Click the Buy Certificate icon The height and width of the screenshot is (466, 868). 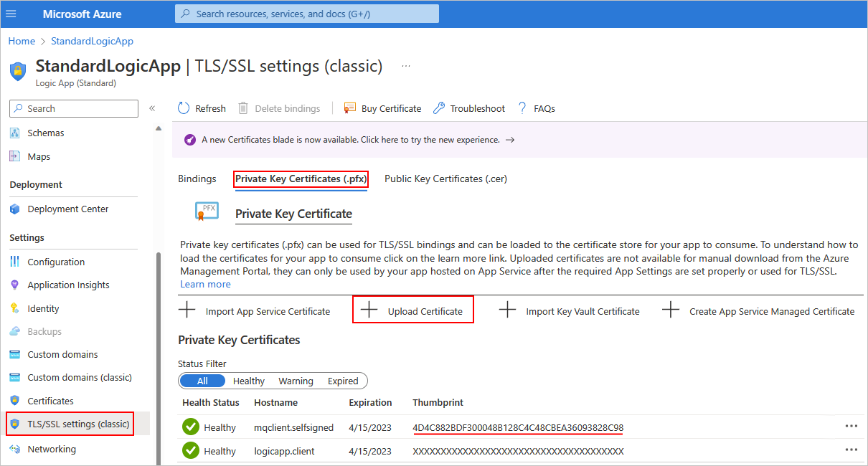click(x=350, y=108)
